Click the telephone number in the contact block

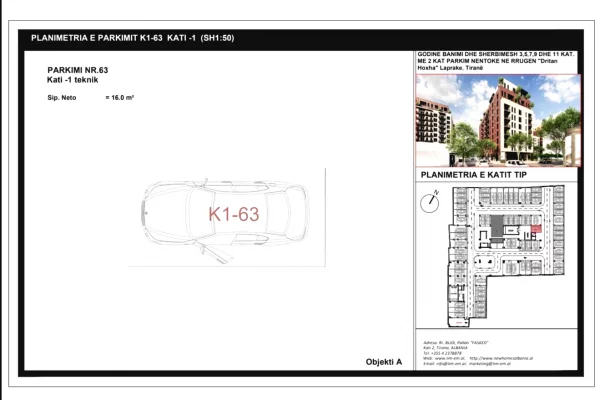coord(449,353)
